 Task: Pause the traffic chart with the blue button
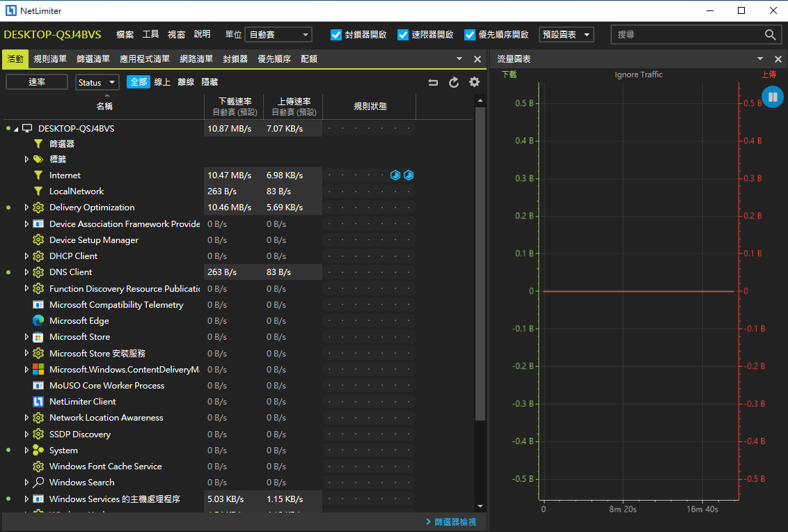tap(773, 97)
